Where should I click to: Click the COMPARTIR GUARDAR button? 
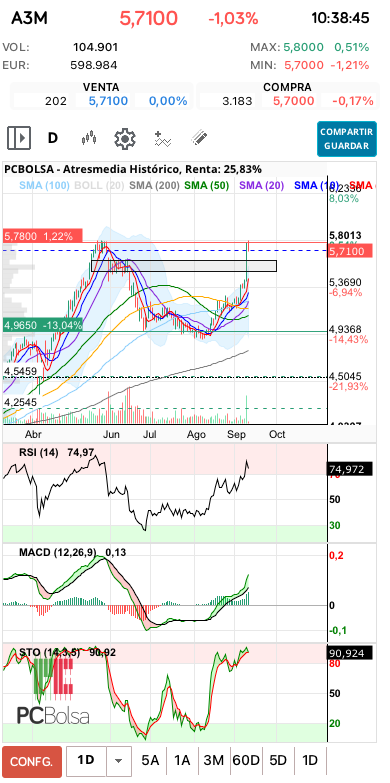point(347,139)
